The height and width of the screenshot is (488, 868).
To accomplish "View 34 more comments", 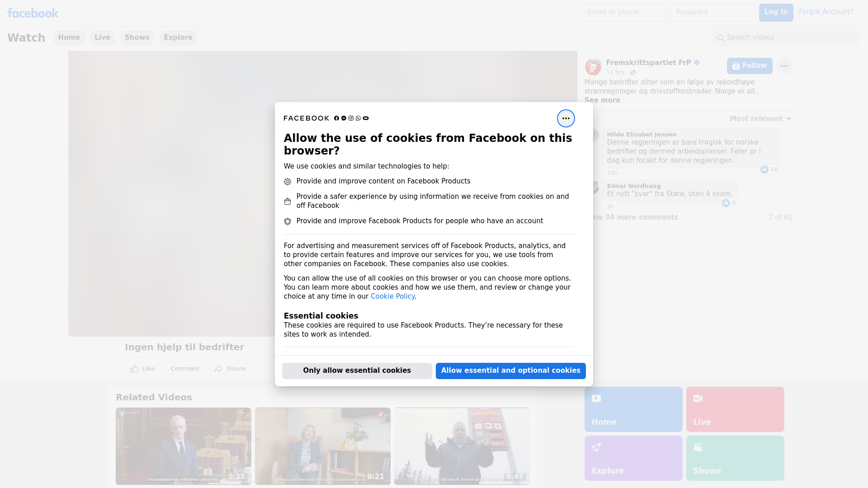I will (632, 217).
